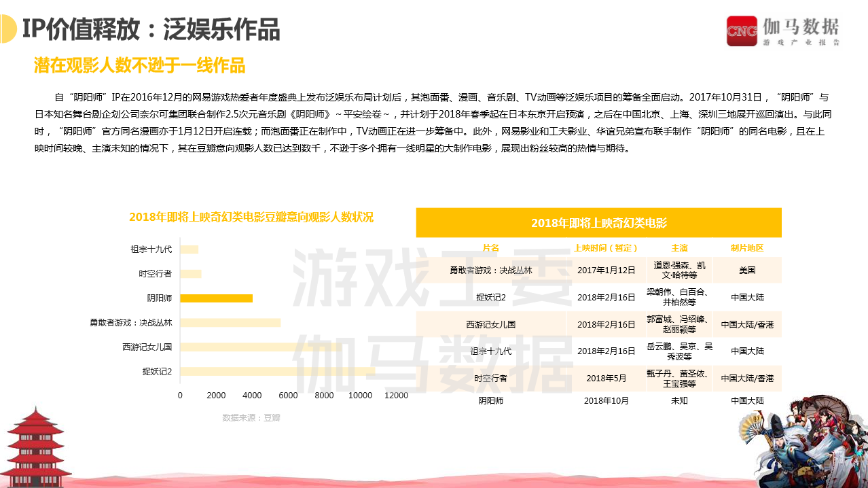This screenshot has width=868, height=488.
Task: Click 捉妖记2 in the table
Action: (491, 297)
